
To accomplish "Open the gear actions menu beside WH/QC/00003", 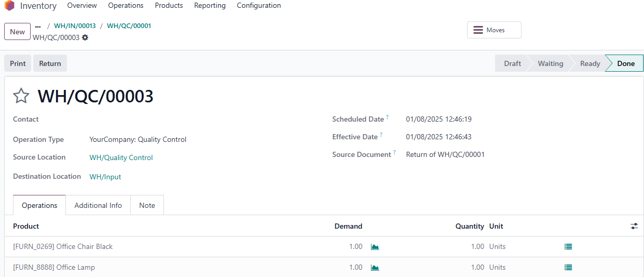I will point(85,37).
